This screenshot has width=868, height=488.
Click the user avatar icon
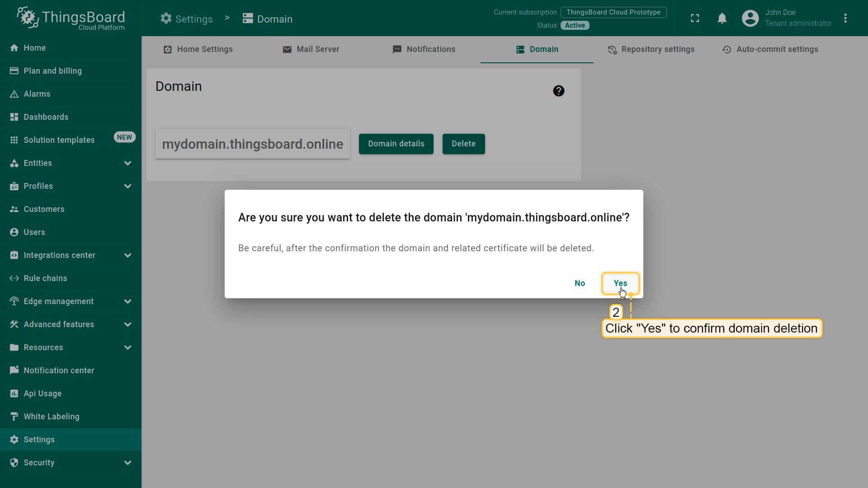click(750, 18)
